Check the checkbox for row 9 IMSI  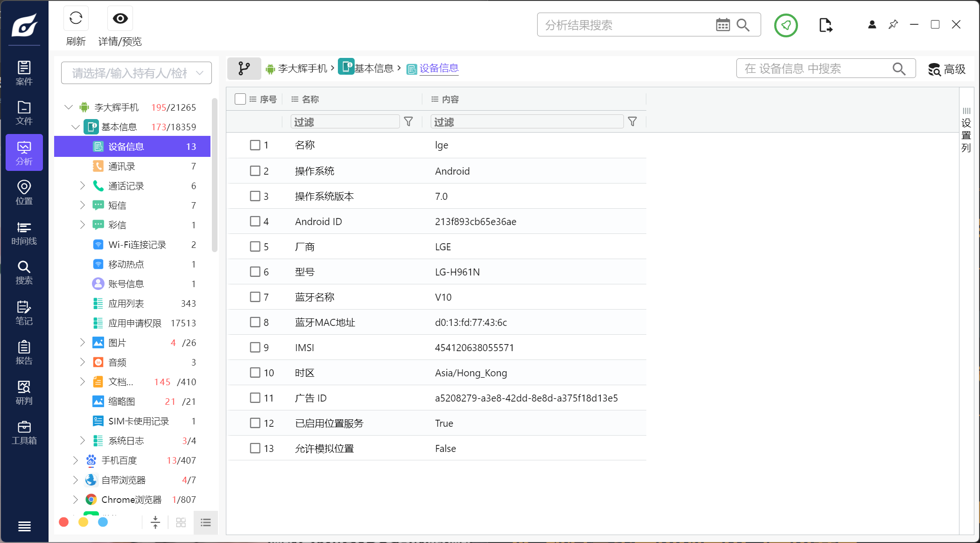tap(255, 347)
